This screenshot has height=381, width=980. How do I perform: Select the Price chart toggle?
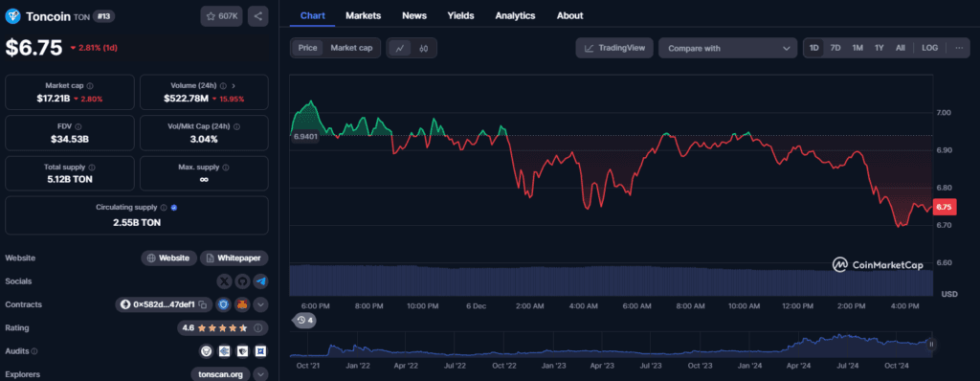click(307, 48)
